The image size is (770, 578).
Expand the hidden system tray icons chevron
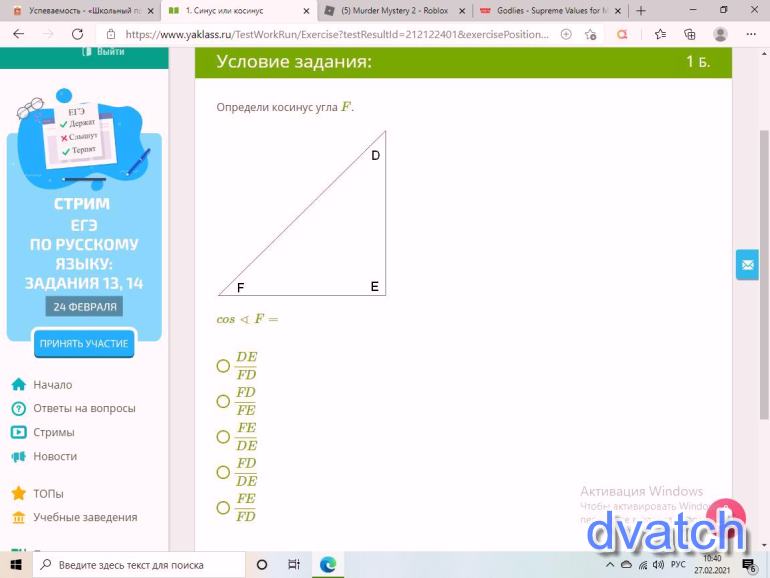(610, 565)
